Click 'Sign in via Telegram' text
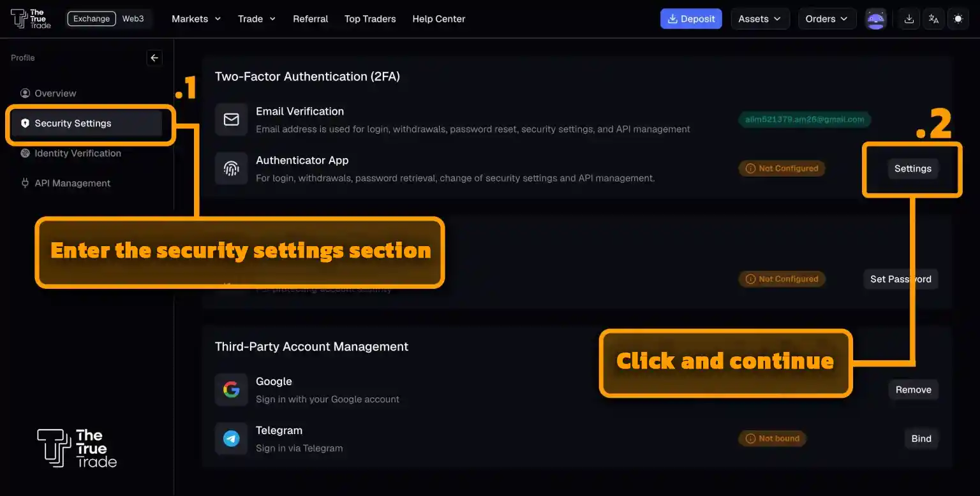The image size is (980, 496). click(299, 448)
